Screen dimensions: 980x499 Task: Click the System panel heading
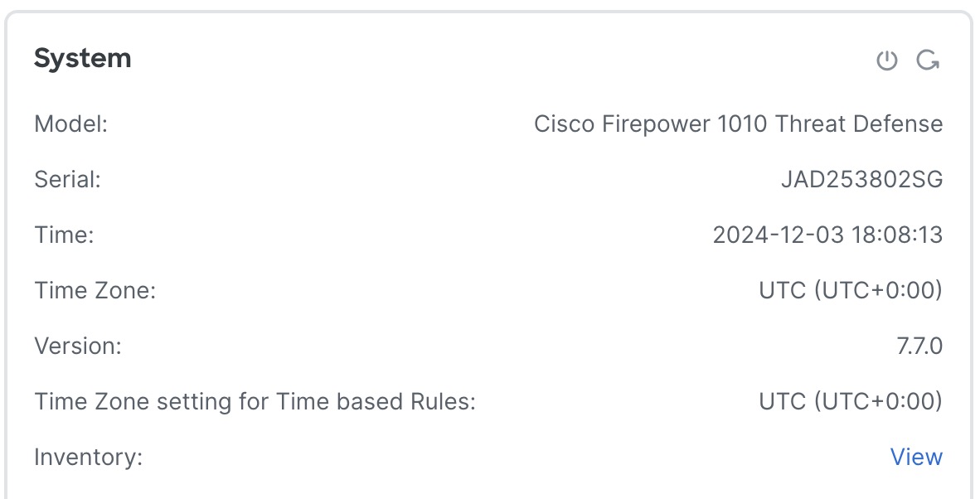pyautogui.click(x=82, y=59)
